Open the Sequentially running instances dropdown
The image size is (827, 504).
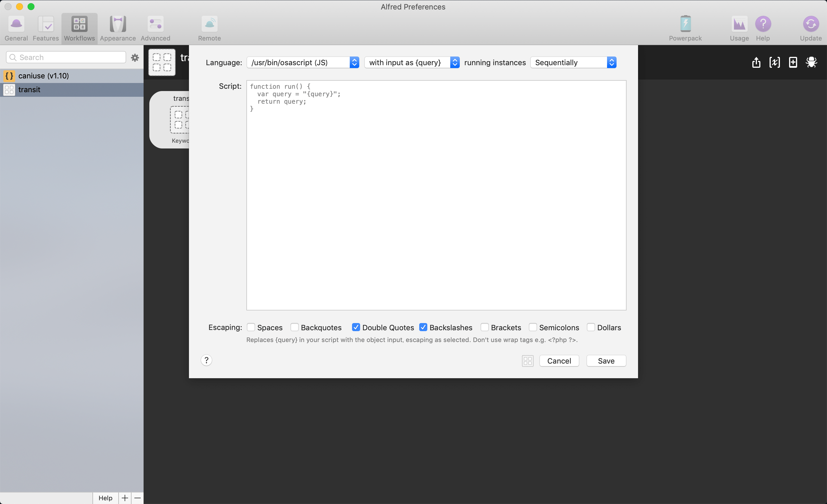[x=573, y=62]
